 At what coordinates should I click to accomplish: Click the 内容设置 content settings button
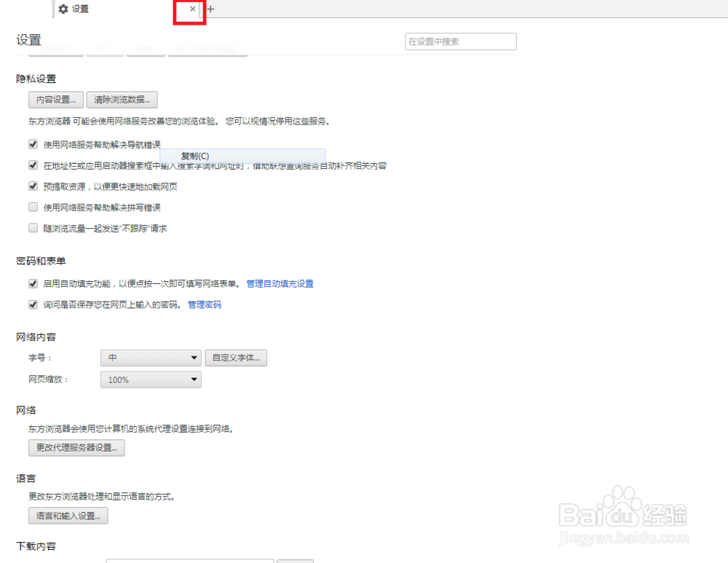point(55,99)
